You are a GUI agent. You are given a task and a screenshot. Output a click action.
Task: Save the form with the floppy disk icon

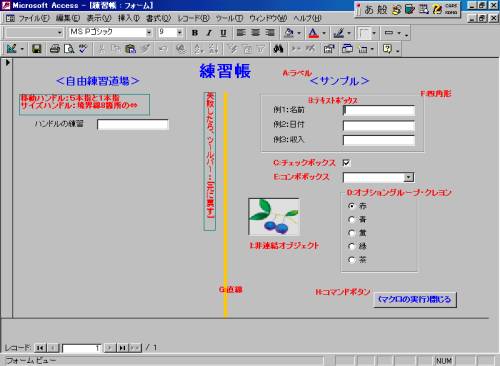(37, 49)
